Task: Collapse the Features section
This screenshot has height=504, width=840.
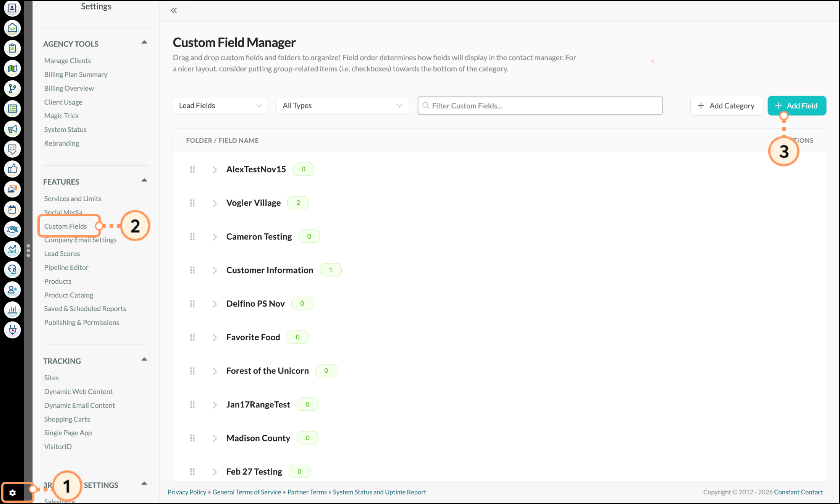Action: (144, 180)
